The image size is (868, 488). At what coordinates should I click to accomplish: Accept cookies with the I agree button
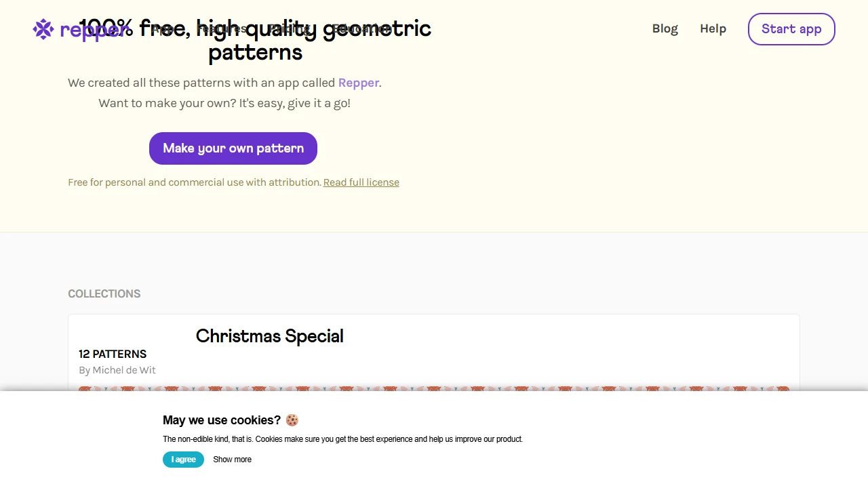(x=183, y=460)
